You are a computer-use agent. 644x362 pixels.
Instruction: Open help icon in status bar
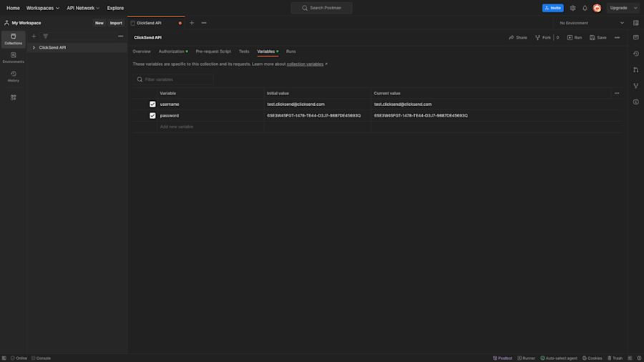639,358
